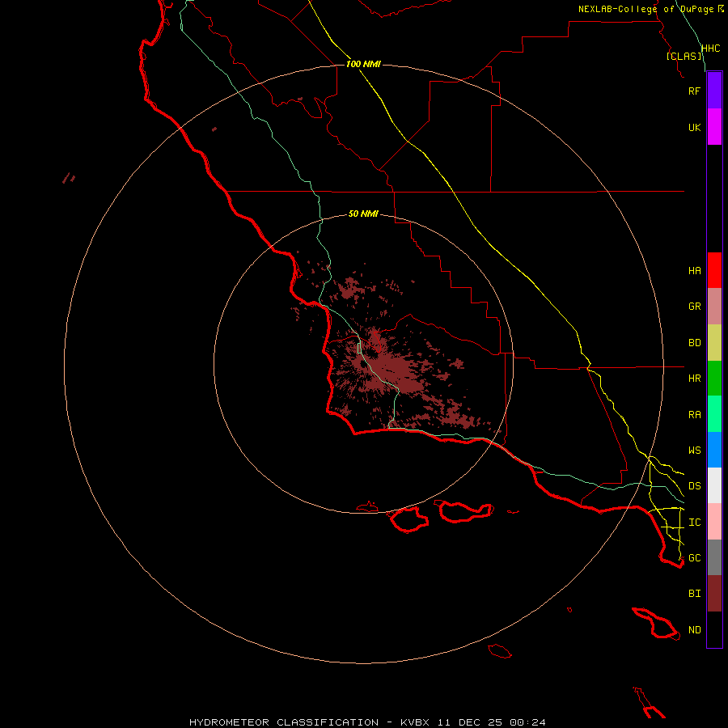This screenshot has height=728, width=728.
Task: Click the [CLAS] legend heading
Action: coord(684,56)
